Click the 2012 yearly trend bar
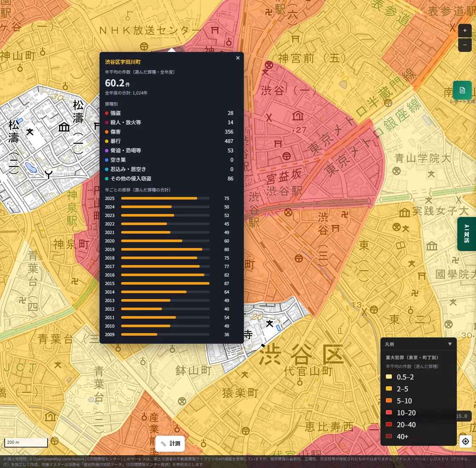Viewport: 476px width, 468px height. (x=165, y=309)
